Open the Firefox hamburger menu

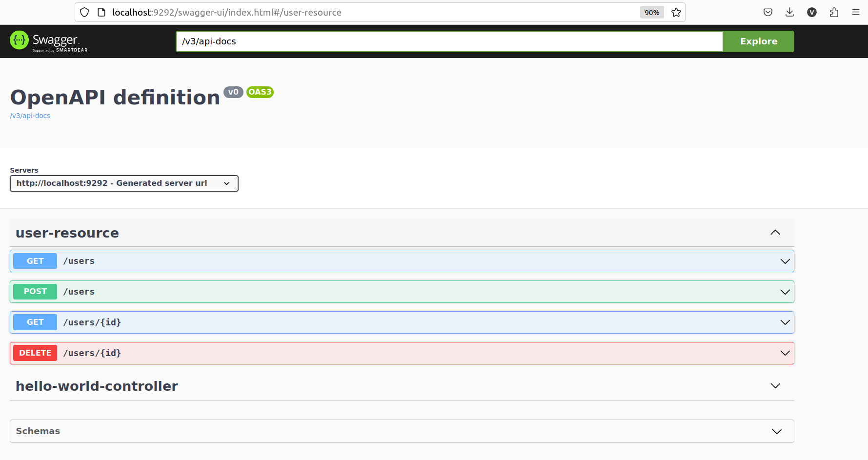coord(856,12)
